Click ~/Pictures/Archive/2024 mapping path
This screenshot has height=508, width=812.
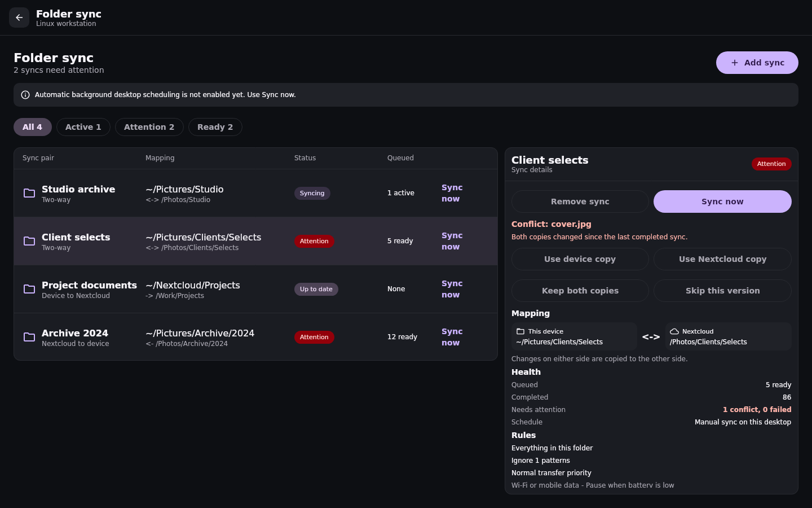(x=200, y=333)
